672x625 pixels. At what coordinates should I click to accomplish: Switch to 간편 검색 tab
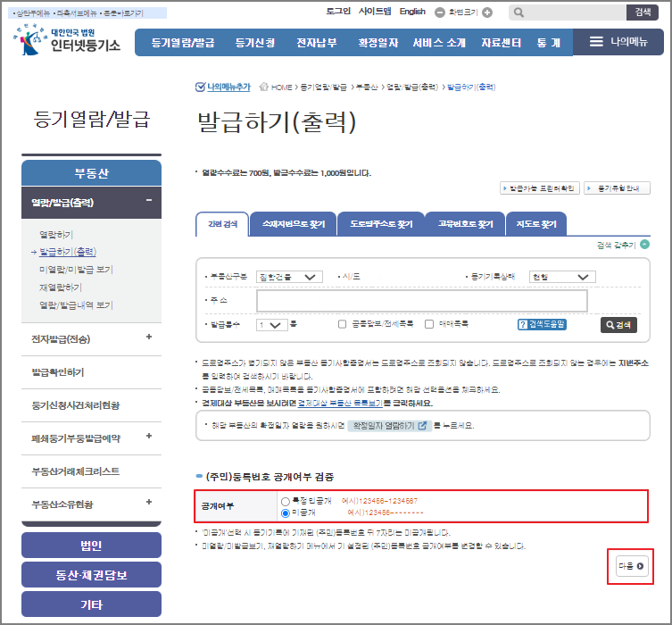pyautogui.click(x=222, y=224)
